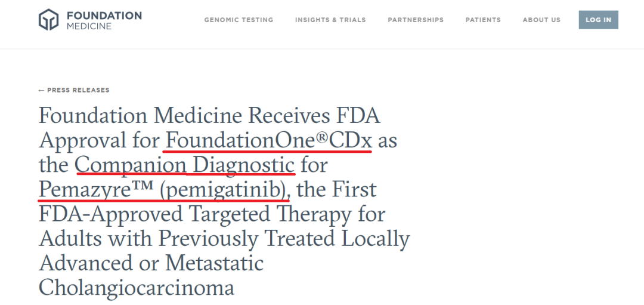Screen dimensions: 644x305
Task: Click the LOG IN button
Action: [599, 20]
